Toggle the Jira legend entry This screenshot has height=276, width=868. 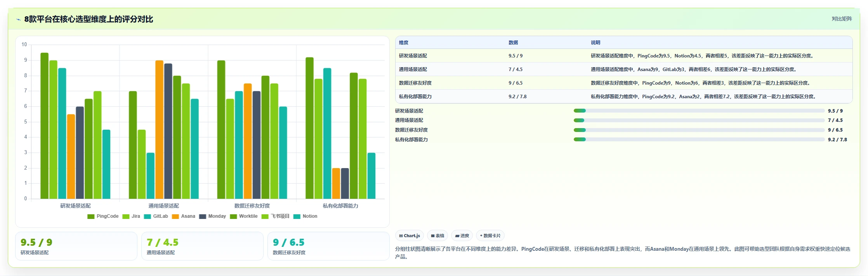[x=131, y=216]
